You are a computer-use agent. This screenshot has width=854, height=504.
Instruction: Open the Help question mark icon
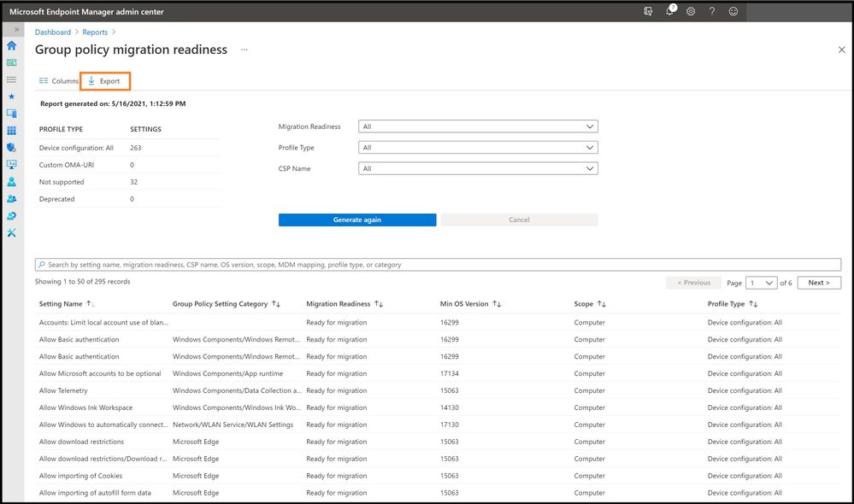[712, 11]
